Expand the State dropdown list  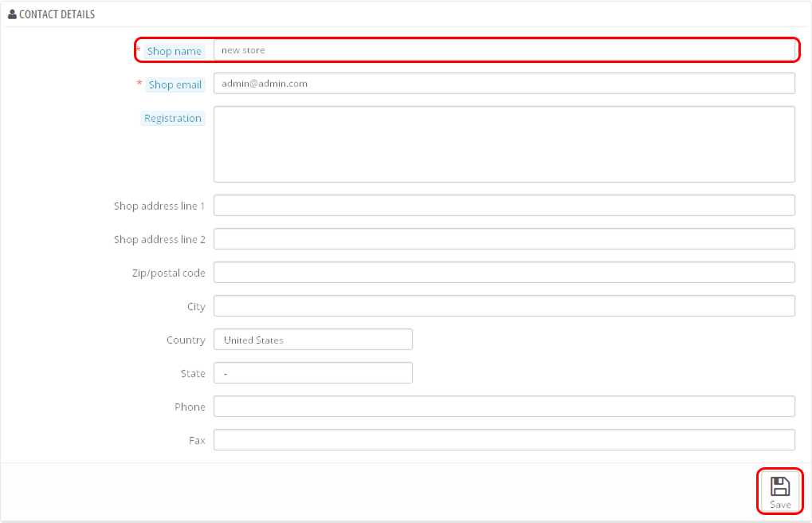312,373
